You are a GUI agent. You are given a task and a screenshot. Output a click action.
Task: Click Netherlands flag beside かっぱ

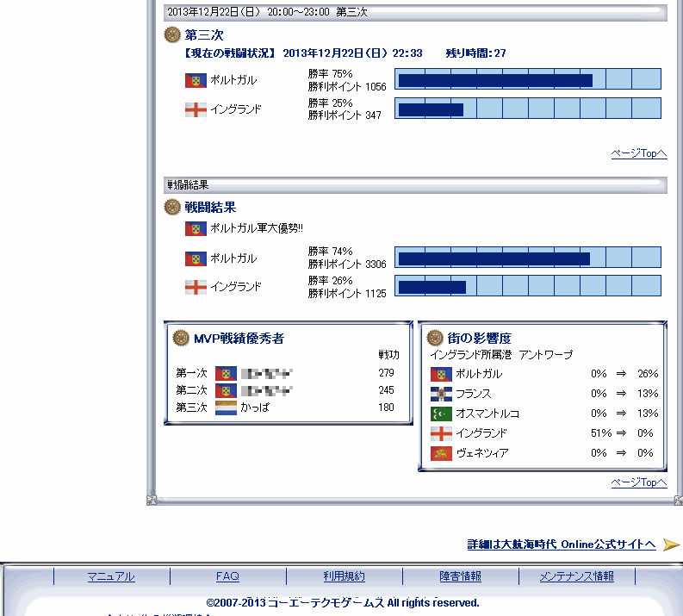[226, 408]
